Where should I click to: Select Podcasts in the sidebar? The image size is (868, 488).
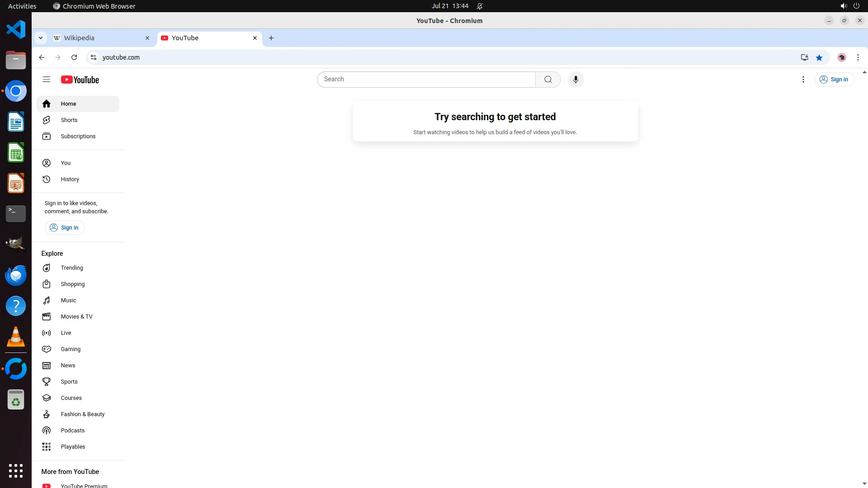pyautogui.click(x=72, y=431)
